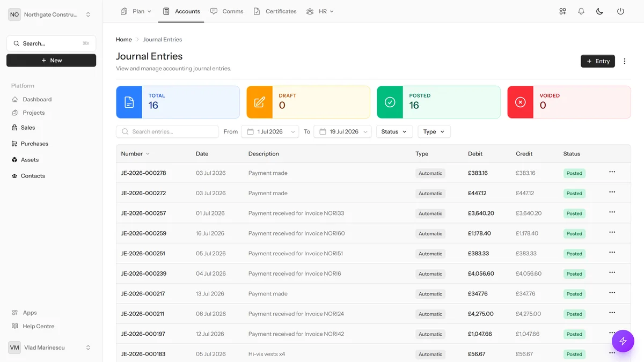Screen dimensions: 644x362
Task: Open the more options kebab next to Entry
Action: [x=625, y=61]
